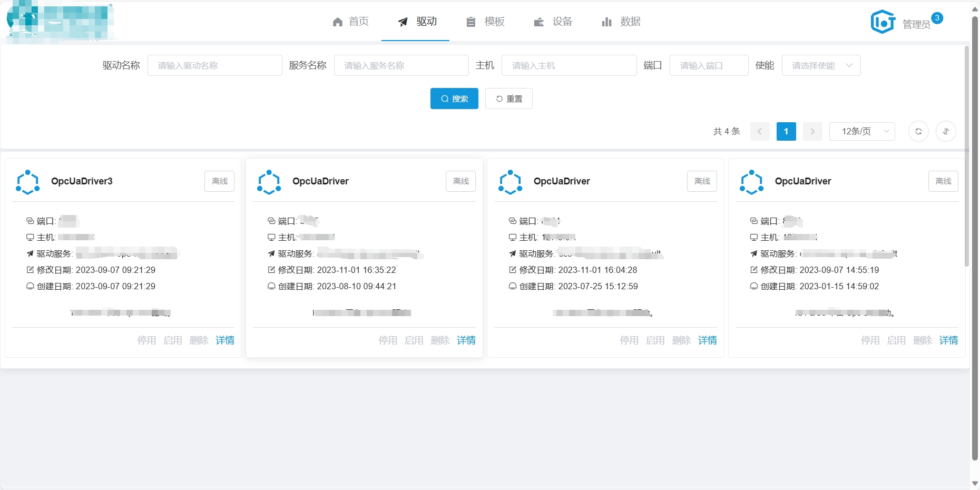Click hexagon icon on card created 2023-08-10

pyautogui.click(x=269, y=182)
